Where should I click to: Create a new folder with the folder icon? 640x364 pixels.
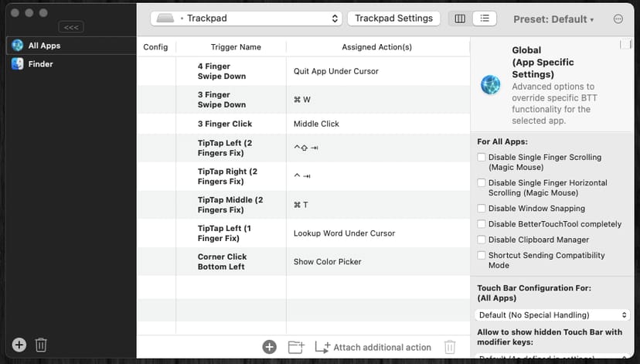click(x=295, y=347)
